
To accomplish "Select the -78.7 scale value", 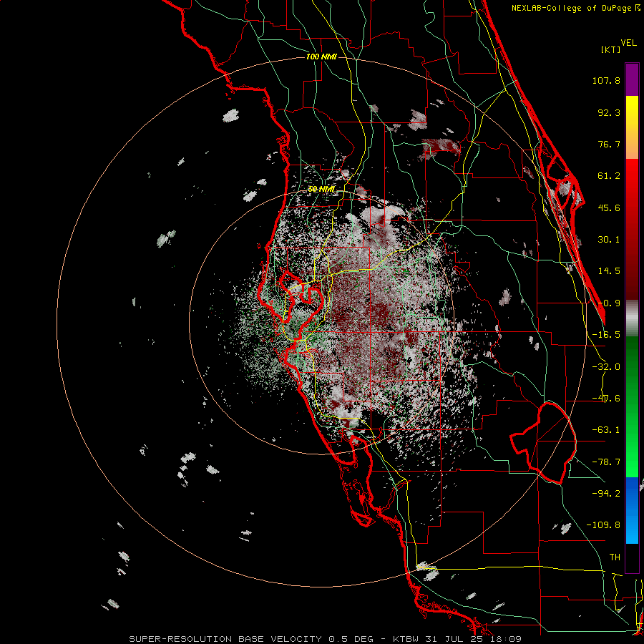I will [606, 462].
